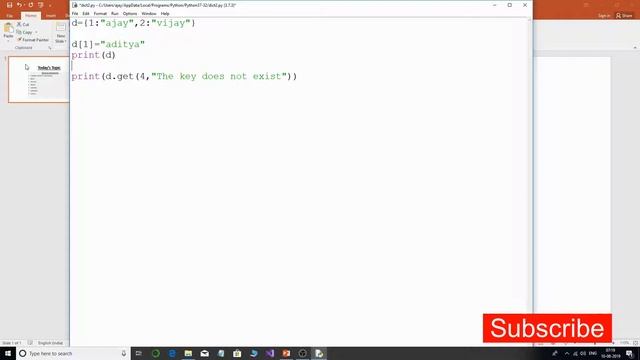Click the Undo icon in PowerPoint
This screenshot has height=360, width=640.
[x=19, y=5]
